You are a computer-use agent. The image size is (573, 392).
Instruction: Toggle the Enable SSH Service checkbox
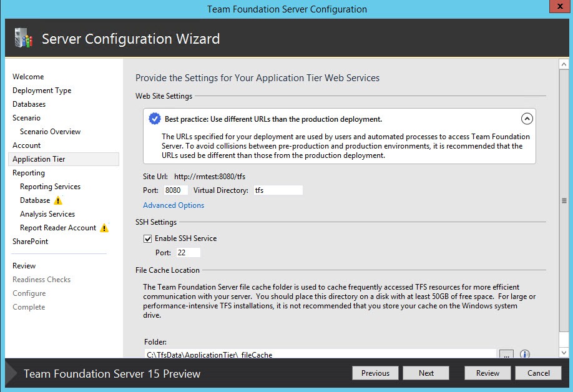click(x=148, y=238)
